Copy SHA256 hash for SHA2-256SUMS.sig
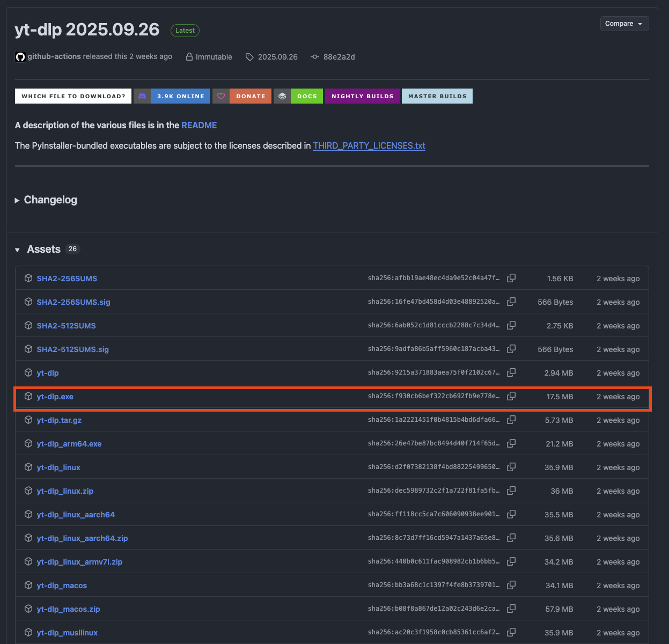Image resolution: width=669 pixels, height=644 pixels. pos(511,302)
